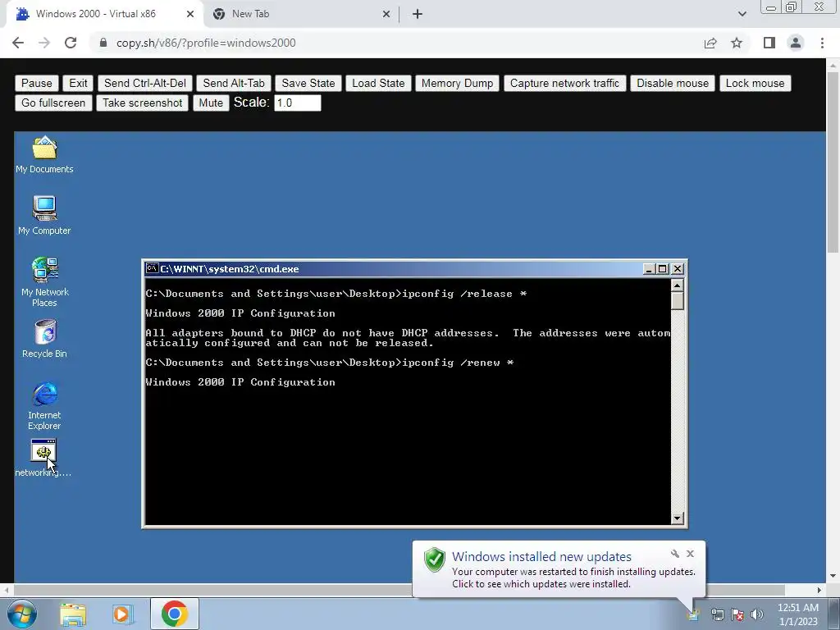Click the share page icon

tap(710, 43)
